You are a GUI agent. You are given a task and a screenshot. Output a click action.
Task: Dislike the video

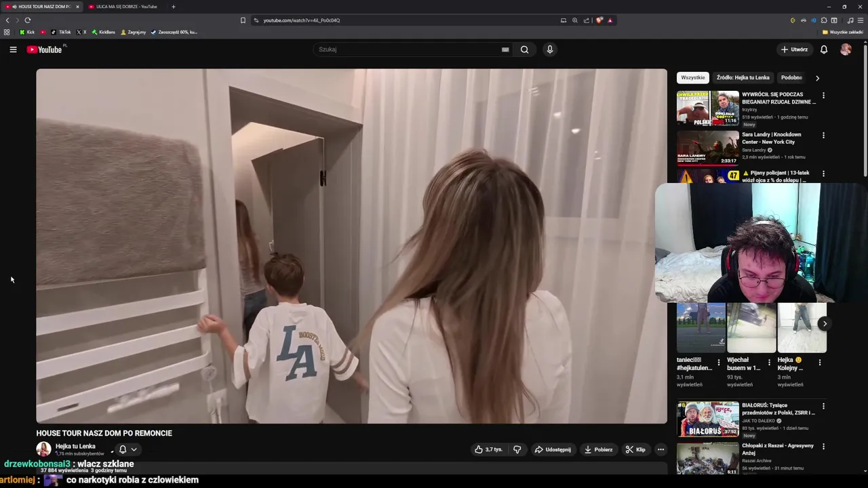click(x=517, y=449)
